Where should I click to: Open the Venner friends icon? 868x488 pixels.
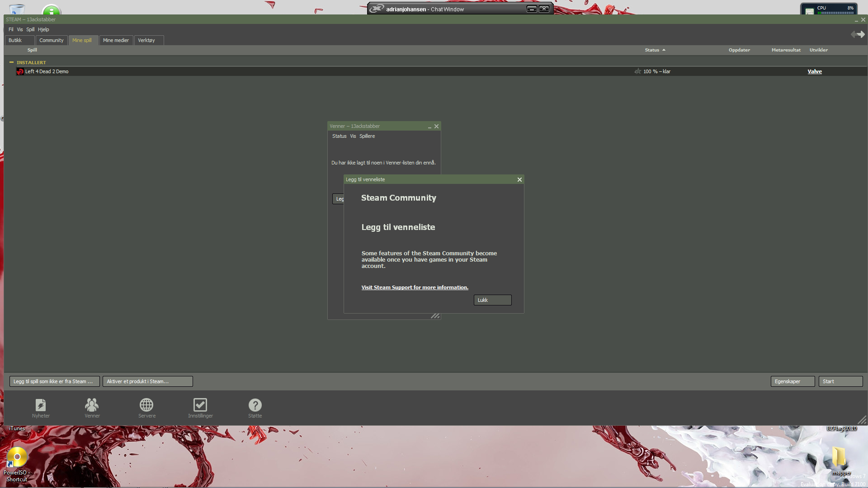(x=92, y=405)
